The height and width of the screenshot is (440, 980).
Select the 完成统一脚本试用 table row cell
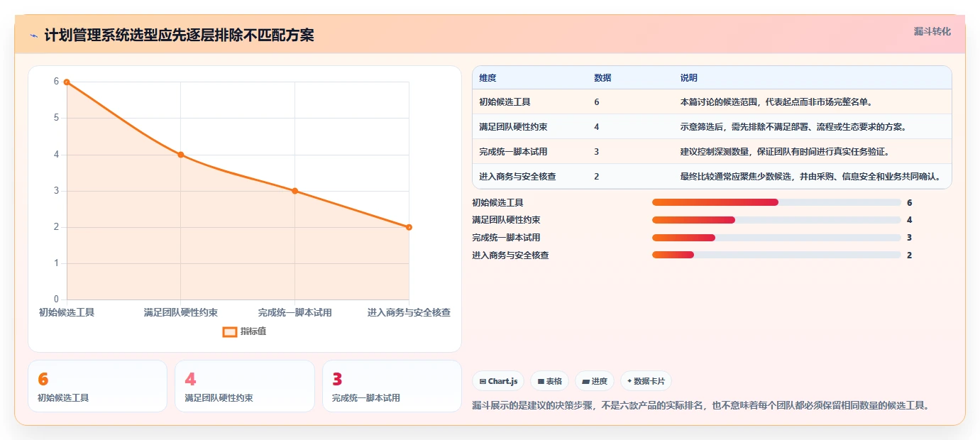513,152
